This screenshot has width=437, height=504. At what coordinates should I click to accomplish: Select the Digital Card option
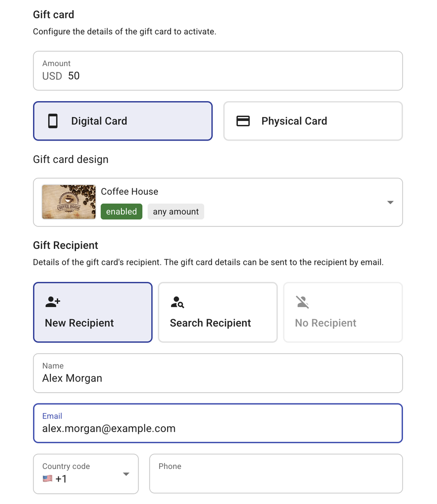click(123, 121)
